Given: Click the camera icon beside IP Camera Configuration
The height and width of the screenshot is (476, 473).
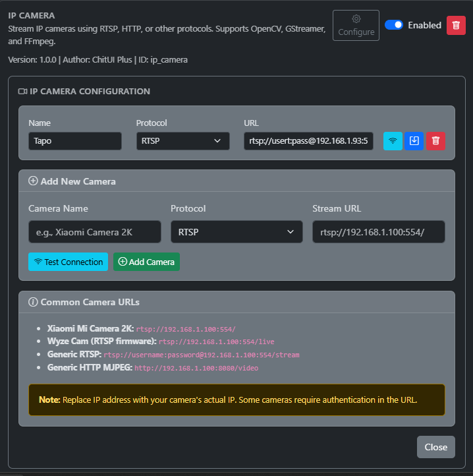Looking at the screenshot, I should click(22, 92).
